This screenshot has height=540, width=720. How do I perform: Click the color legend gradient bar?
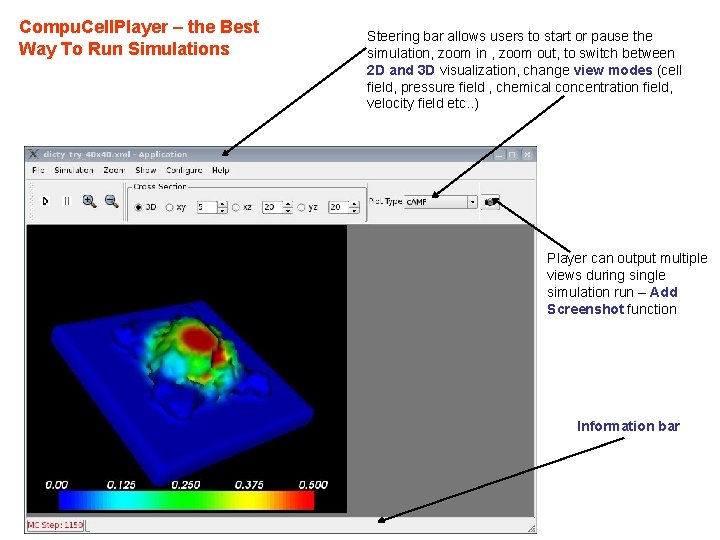click(x=186, y=501)
